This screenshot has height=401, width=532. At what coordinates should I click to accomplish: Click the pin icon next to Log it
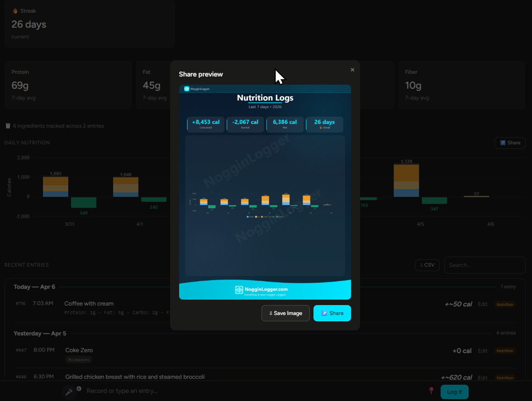(x=431, y=390)
